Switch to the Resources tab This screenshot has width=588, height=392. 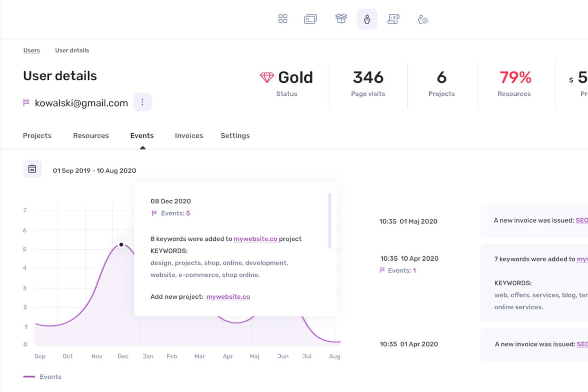point(91,136)
